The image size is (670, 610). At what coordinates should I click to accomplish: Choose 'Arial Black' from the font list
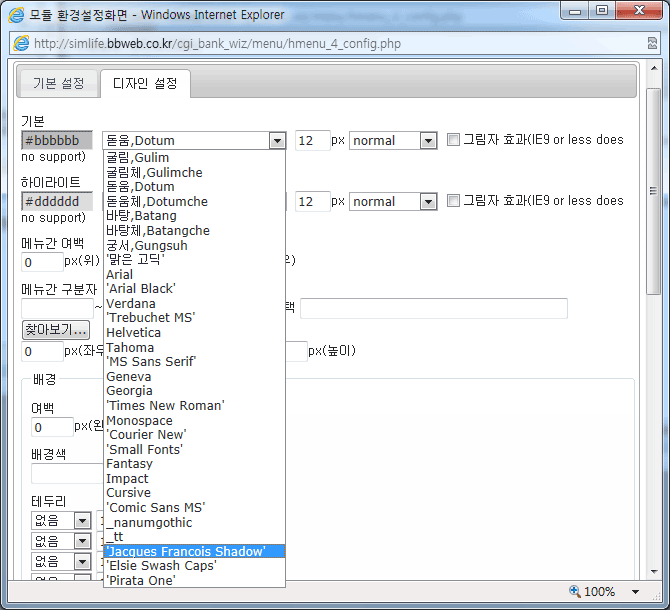[194, 289]
